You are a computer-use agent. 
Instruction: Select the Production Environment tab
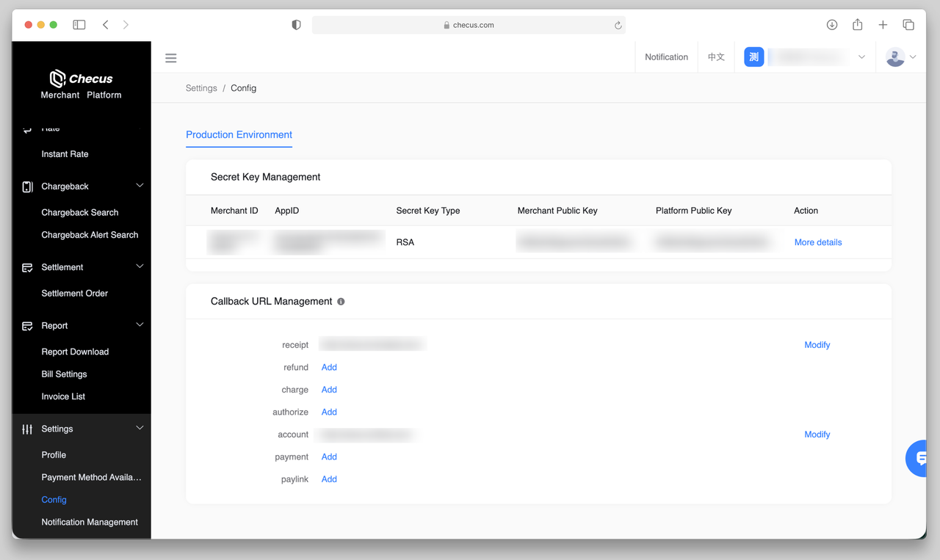tap(239, 135)
